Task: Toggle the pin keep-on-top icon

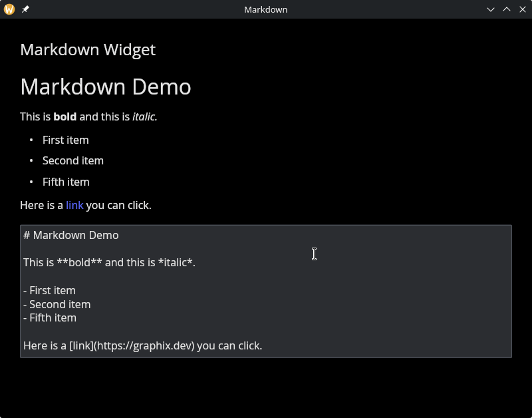Action: point(25,9)
